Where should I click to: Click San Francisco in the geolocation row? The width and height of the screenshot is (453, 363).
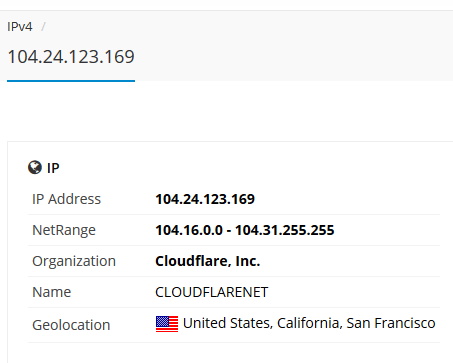click(391, 323)
